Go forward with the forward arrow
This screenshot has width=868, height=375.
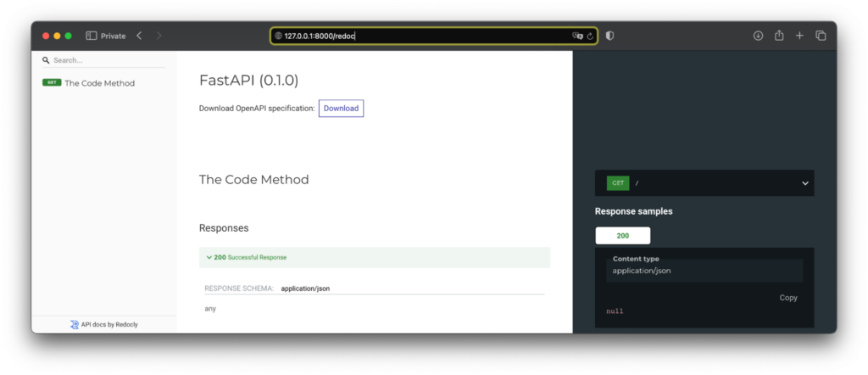(x=159, y=36)
